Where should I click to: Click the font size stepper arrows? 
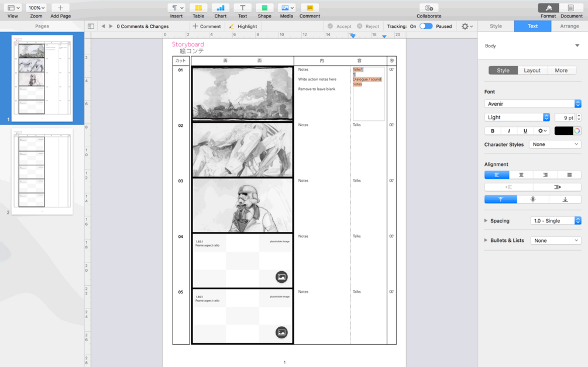[579, 117]
